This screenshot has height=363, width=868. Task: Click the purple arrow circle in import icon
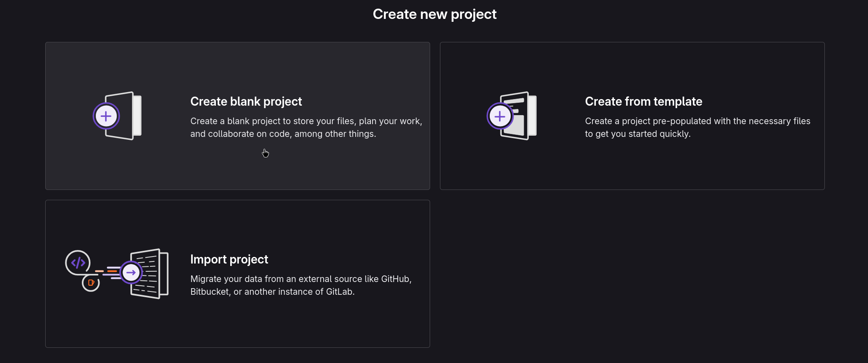point(131,272)
